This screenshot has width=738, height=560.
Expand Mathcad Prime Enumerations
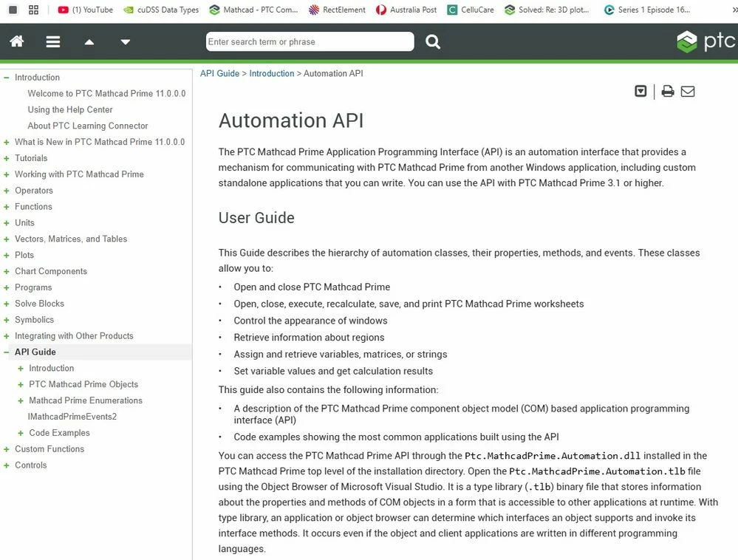click(x=20, y=400)
